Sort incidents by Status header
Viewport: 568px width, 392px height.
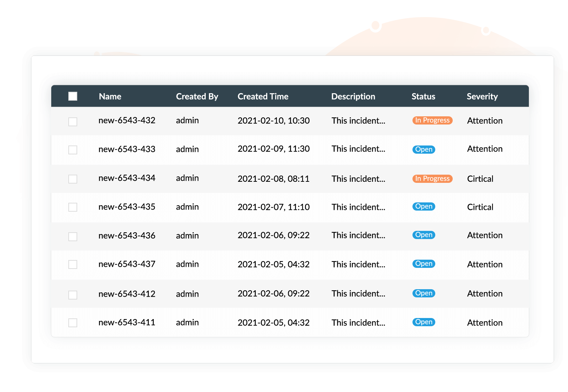tap(424, 96)
